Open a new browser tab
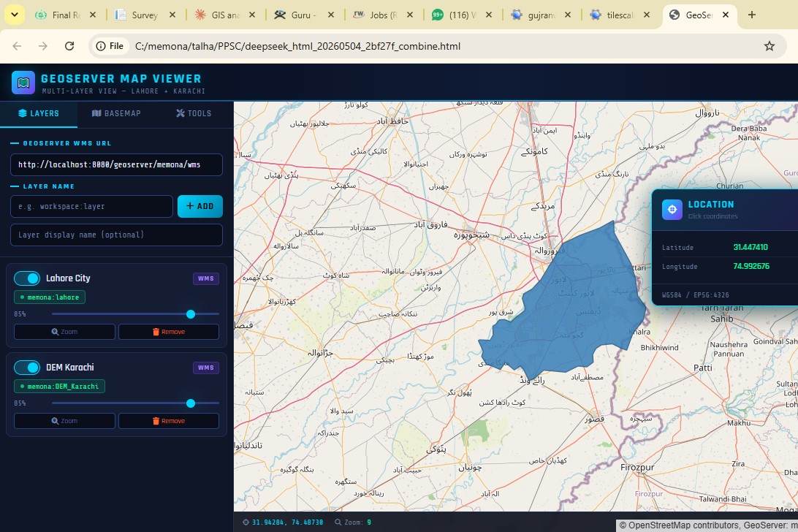 coord(752,15)
